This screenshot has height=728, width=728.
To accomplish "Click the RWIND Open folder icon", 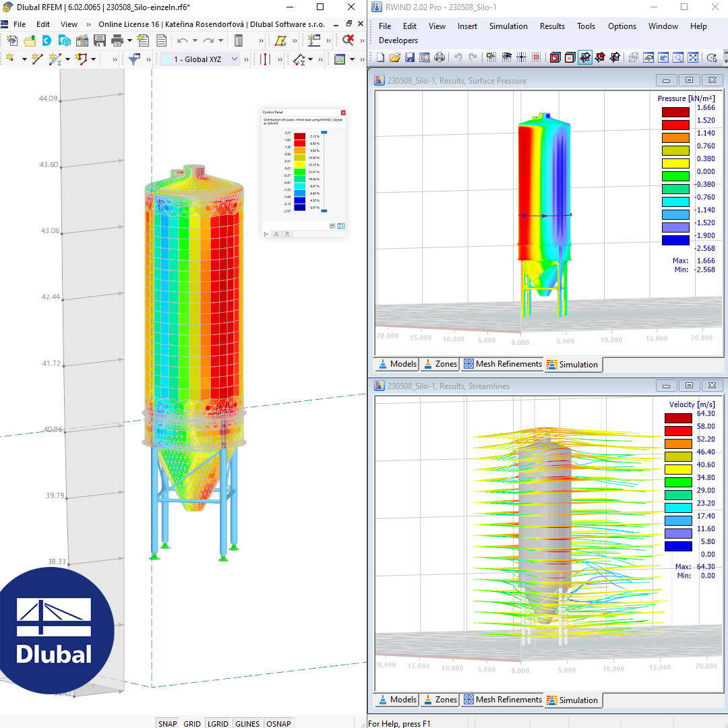I will point(394,57).
